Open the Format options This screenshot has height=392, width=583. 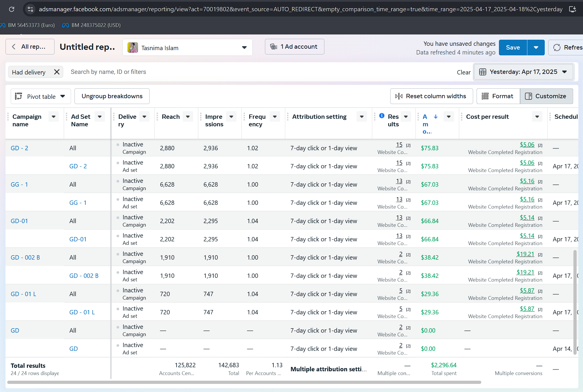498,96
